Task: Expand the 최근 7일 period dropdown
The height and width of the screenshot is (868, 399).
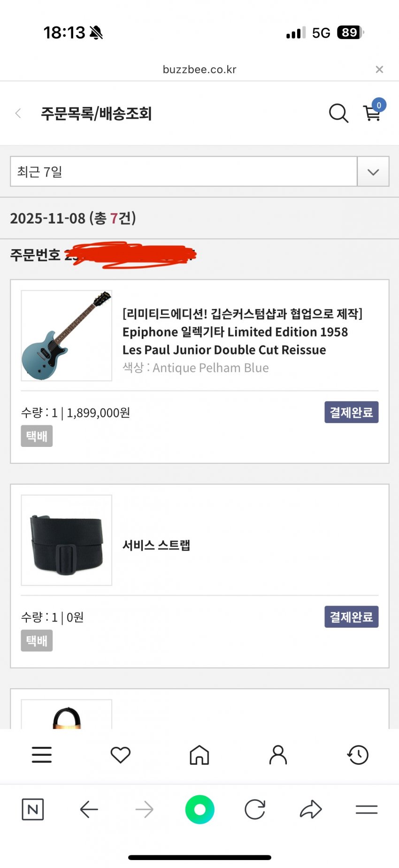Action: (x=183, y=171)
